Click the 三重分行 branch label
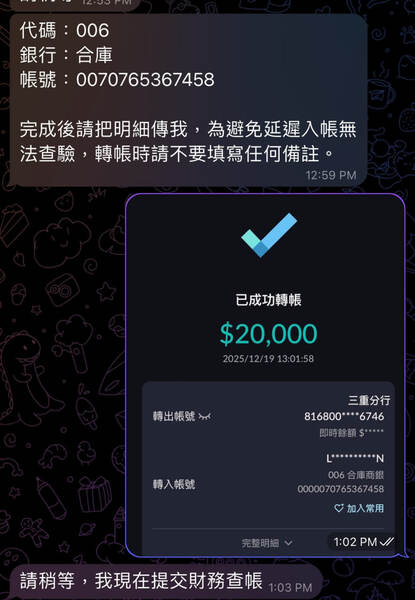This screenshot has width=415, height=600. click(x=369, y=400)
